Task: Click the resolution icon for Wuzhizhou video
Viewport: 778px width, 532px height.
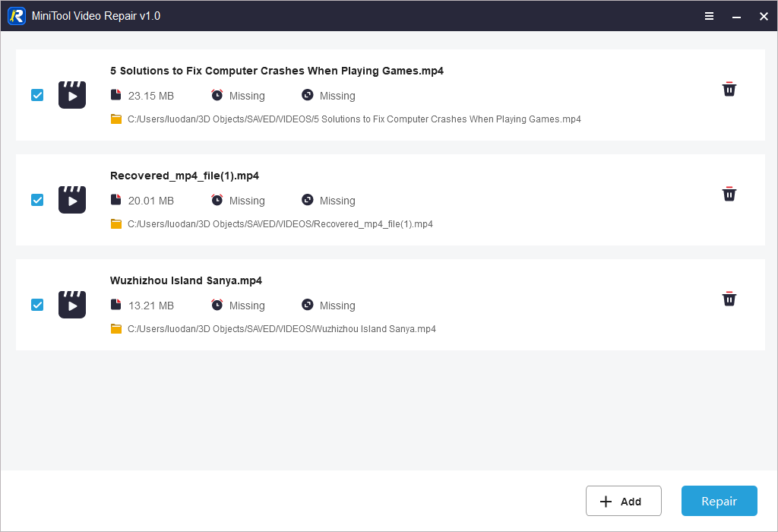Action: tap(307, 305)
